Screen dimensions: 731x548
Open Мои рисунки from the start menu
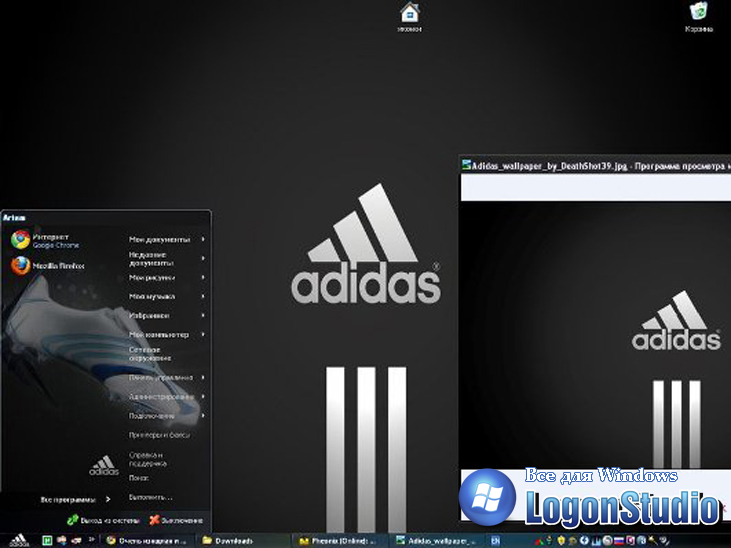click(x=152, y=277)
